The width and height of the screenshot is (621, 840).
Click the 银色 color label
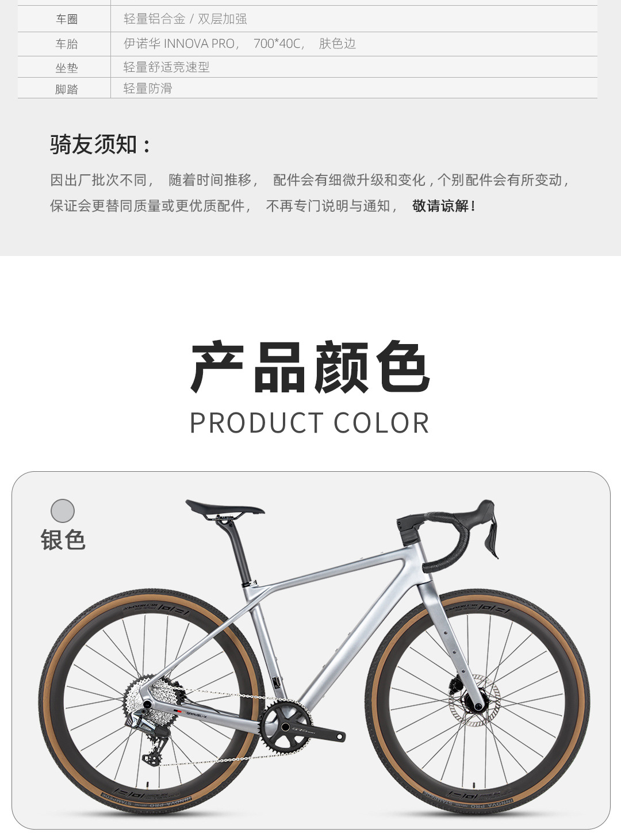[x=63, y=540]
